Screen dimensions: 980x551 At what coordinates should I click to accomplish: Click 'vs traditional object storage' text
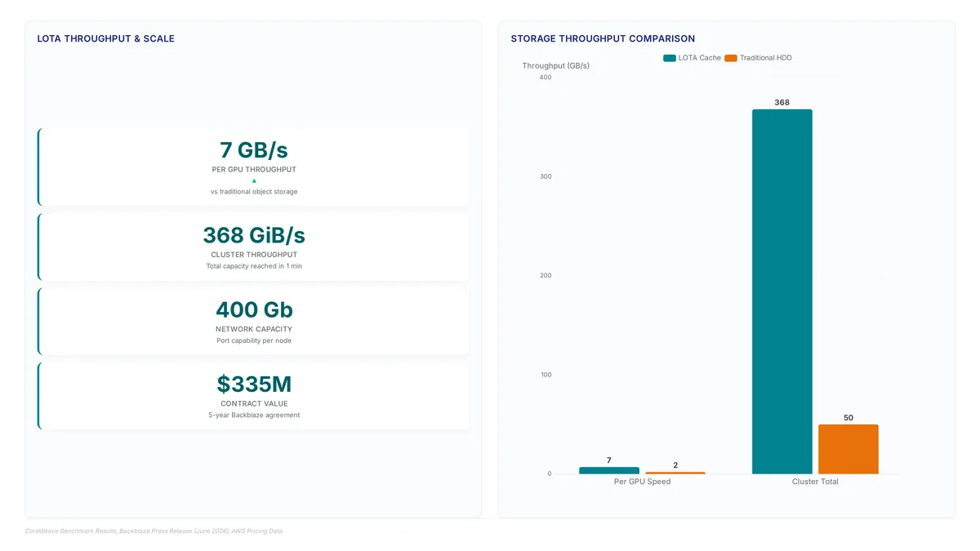point(254,192)
